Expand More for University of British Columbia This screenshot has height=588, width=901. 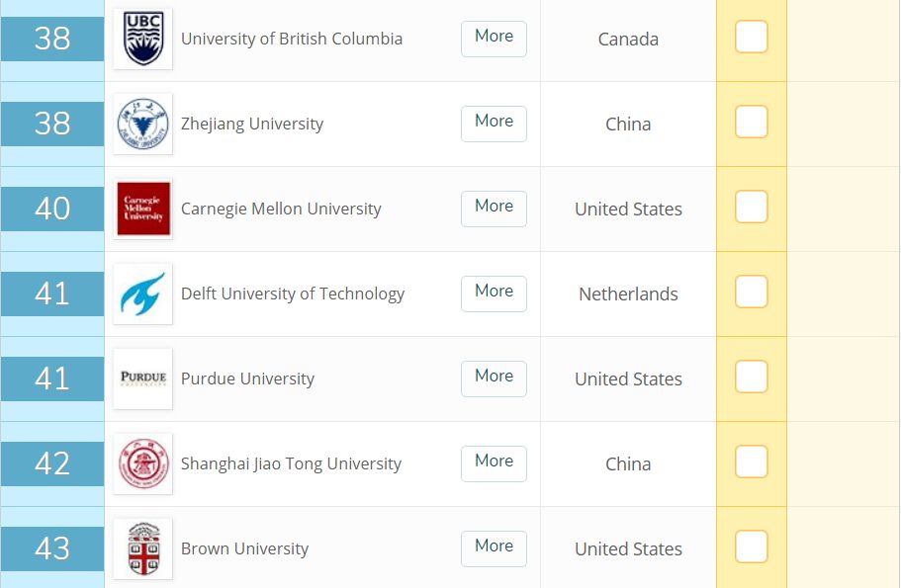point(494,38)
